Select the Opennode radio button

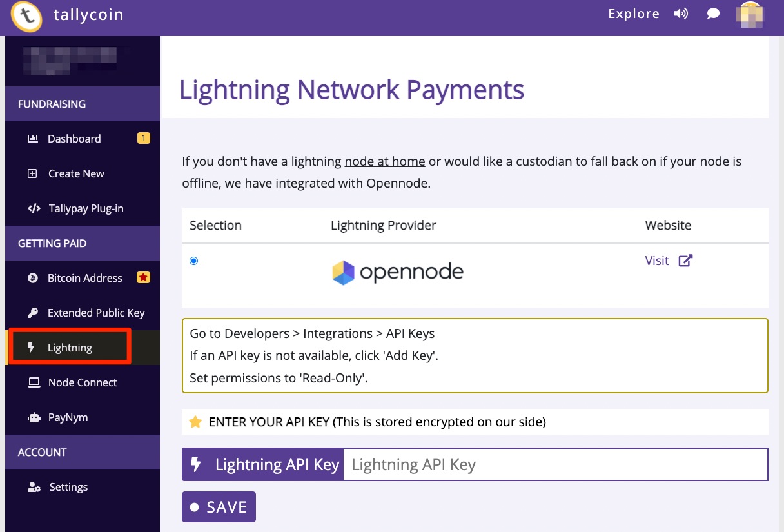(x=194, y=261)
